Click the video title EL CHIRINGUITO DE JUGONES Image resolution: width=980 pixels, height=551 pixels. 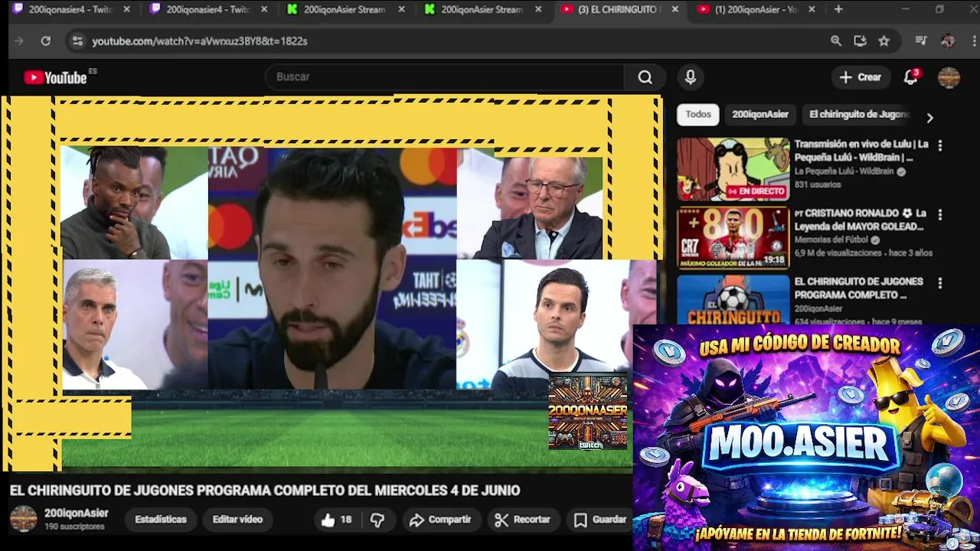(x=265, y=491)
